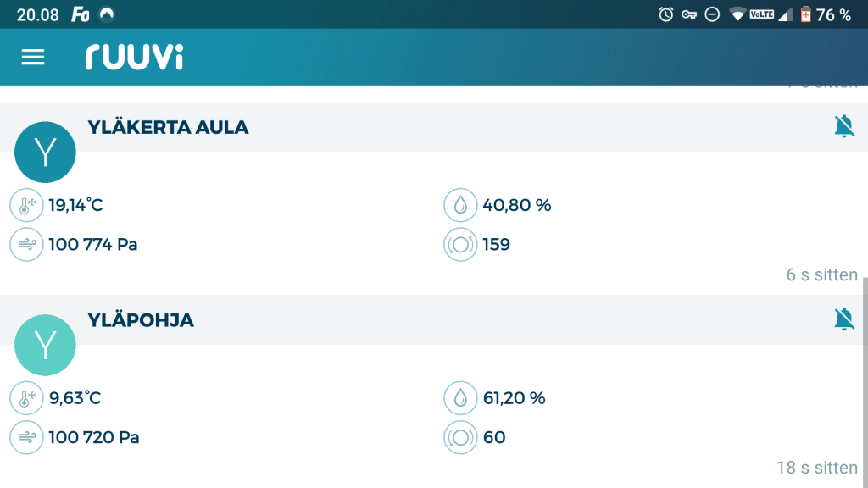Open the hamburger navigation menu
Viewport: 868px width, 488px height.
[x=33, y=57]
